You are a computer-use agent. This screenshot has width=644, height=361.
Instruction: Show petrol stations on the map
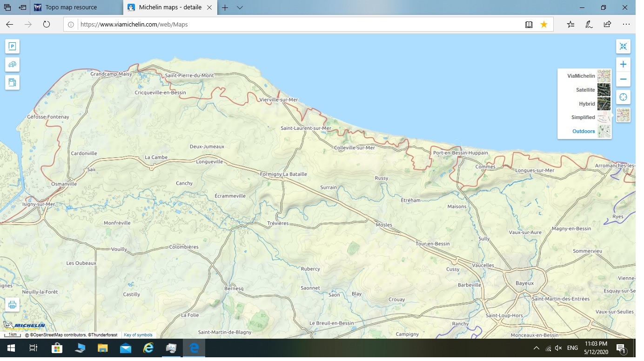12,82
